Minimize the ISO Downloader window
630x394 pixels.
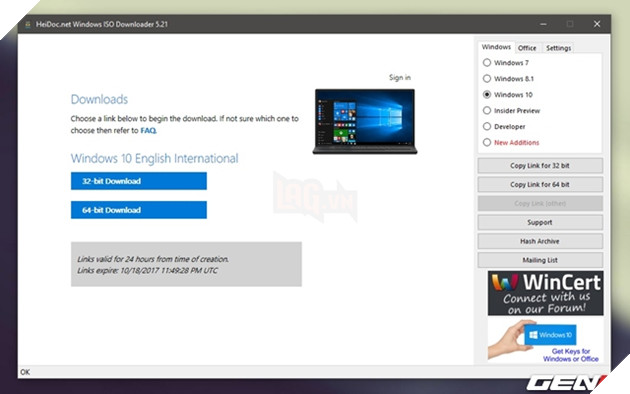[x=543, y=24]
